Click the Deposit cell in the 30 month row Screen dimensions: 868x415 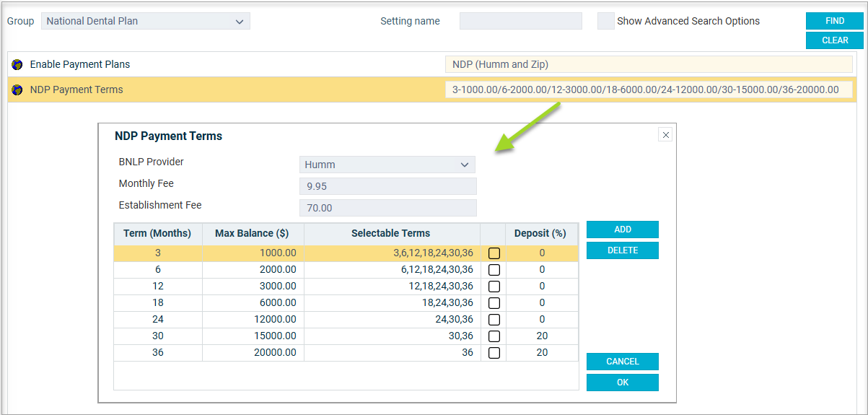point(542,336)
